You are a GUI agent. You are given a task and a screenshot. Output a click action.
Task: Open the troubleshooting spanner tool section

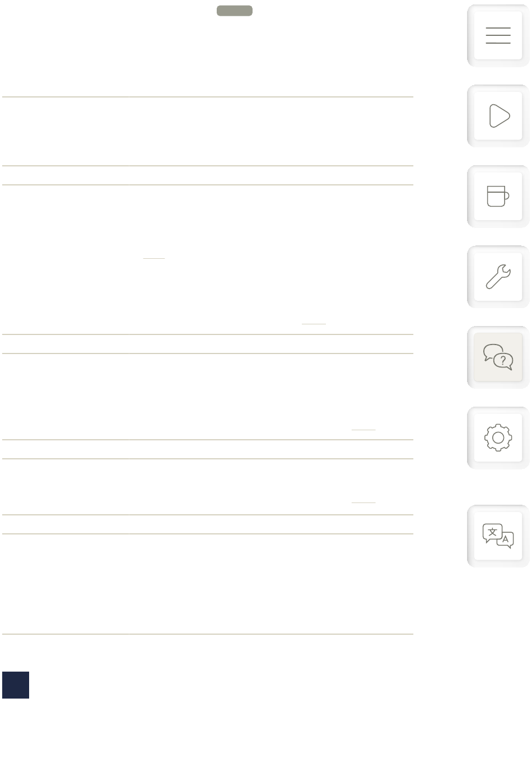pyautogui.click(x=498, y=277)
